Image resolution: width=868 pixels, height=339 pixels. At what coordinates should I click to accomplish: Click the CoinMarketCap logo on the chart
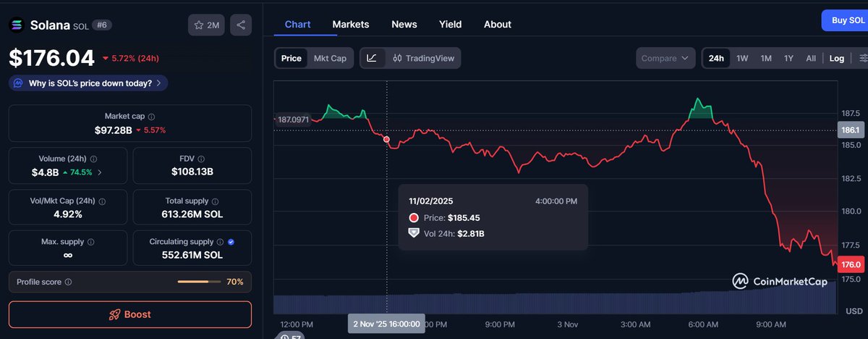tap(780, 281)
